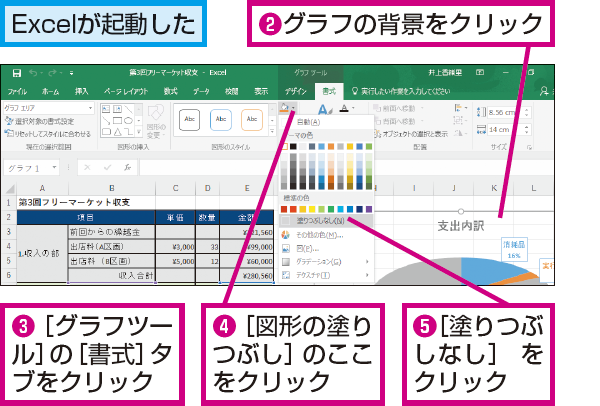The image size is (600, 406).
Task: Pick the gold theme color swatch
Action: click(350, 147)
